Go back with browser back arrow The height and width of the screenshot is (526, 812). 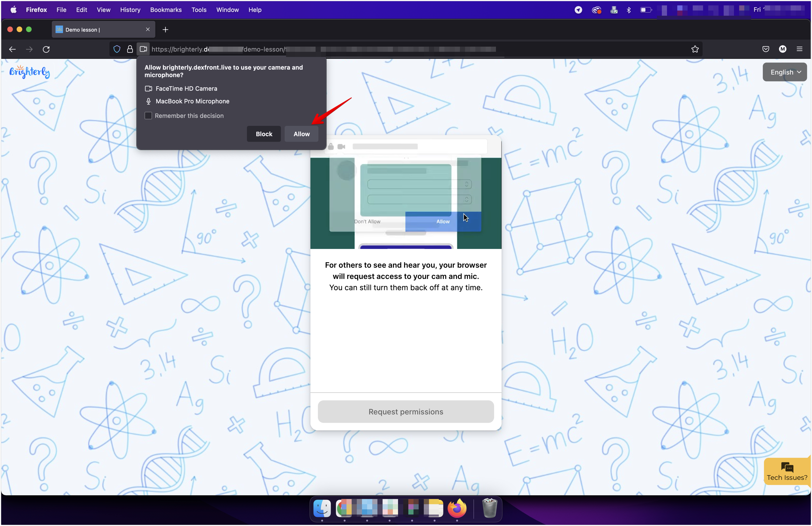(x=12, y=49)
